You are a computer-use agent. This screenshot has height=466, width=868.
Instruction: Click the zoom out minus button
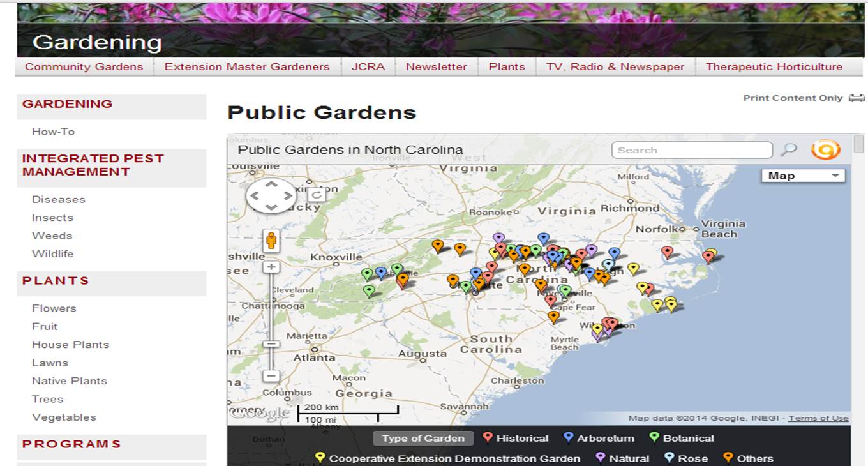pyautogui.click(x=271, y=376)
